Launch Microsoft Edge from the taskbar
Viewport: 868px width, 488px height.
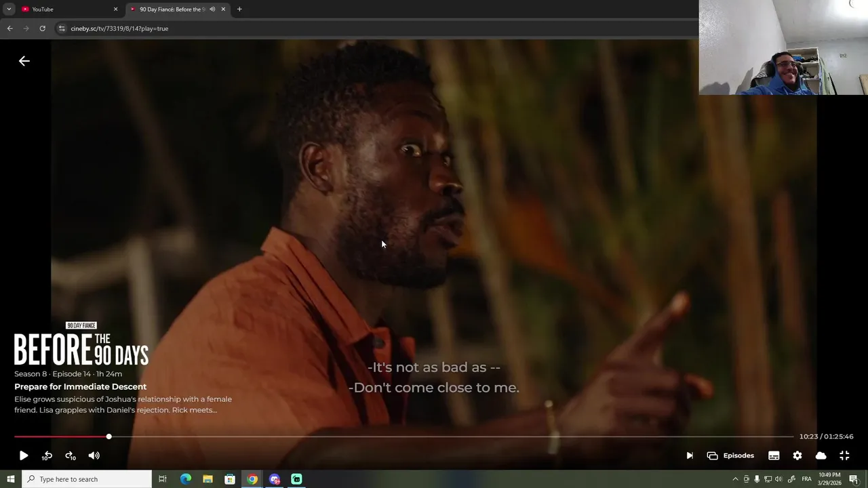[185, 479]
